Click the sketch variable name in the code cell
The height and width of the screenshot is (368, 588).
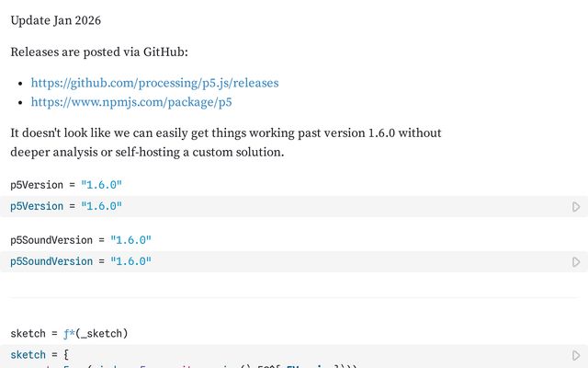pyautogui.click(x=28, y=355)
